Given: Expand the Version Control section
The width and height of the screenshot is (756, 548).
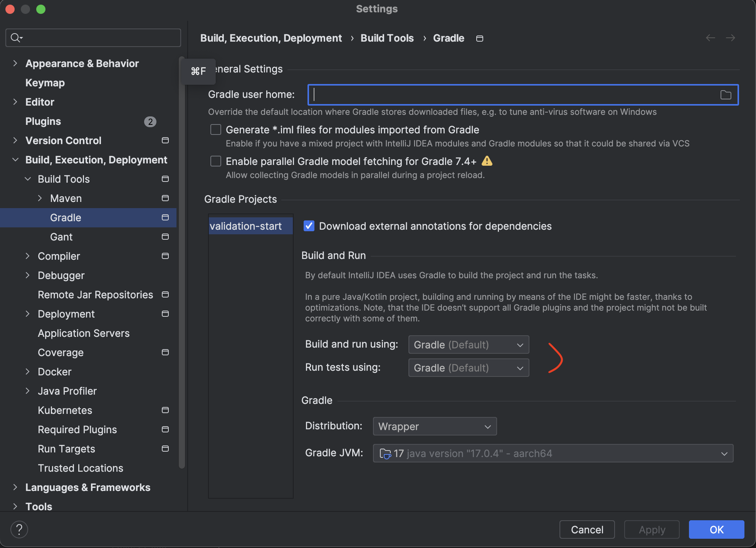Looking at the screenshot, I should [15, 140].
